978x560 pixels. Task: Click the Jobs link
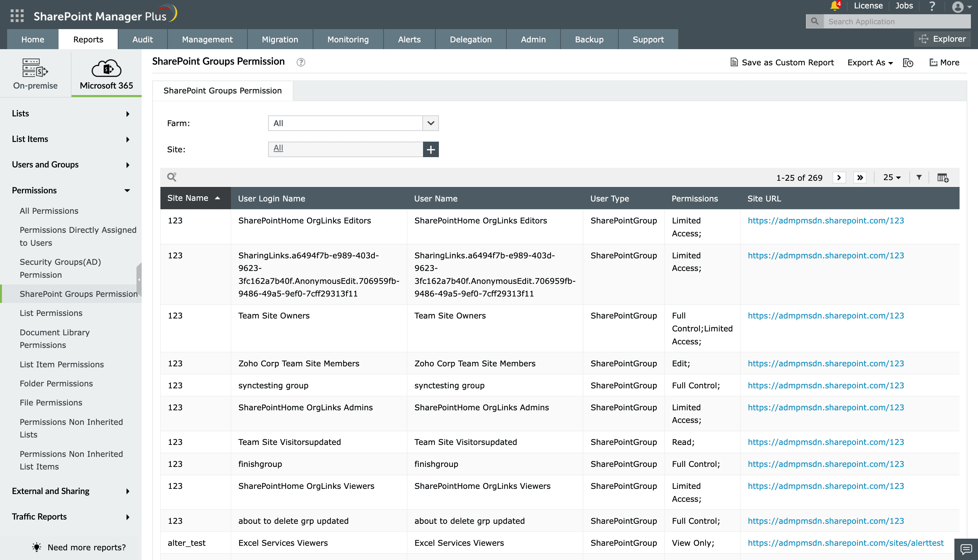(x=904, y=6)
